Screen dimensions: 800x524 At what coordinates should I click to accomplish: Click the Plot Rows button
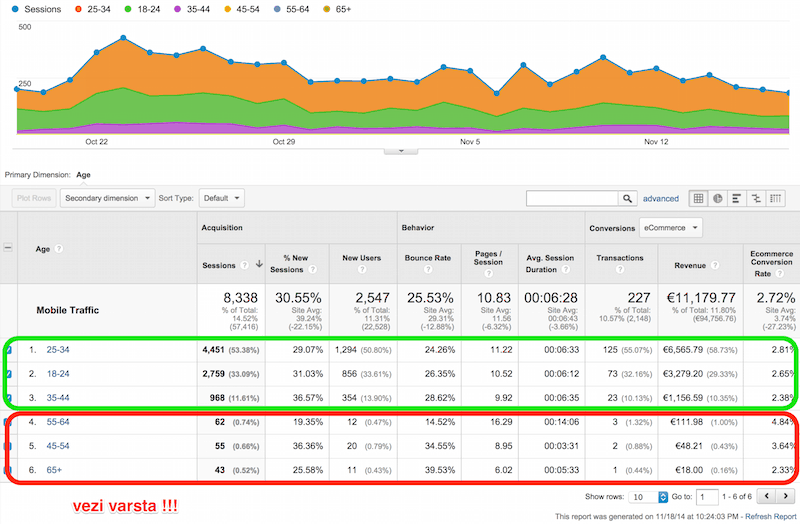coord(34,198)
